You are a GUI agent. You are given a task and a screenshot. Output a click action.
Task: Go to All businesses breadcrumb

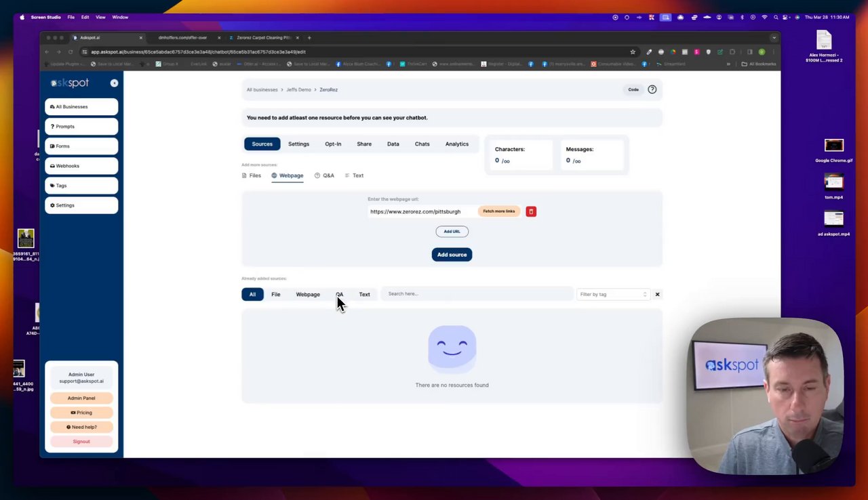coord(262,89)
